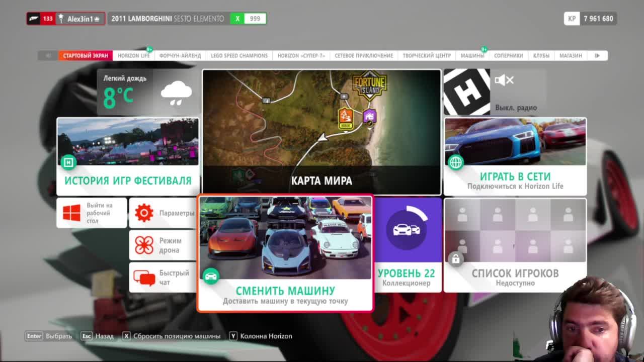Select the ИГРАТЬ В СЕТИ tile
The image size is (644, 362).
coord(515,156)
